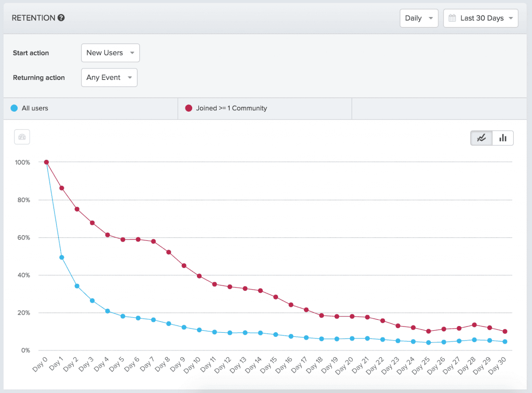Select the line chart view icon
The height and width of the screenshot is (393, 532).
click(x=481, y=138)
